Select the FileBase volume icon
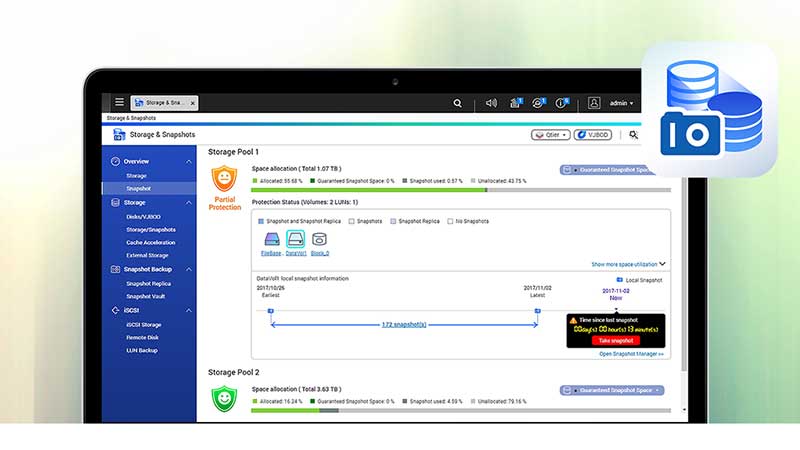 click(x=271, y=239)
